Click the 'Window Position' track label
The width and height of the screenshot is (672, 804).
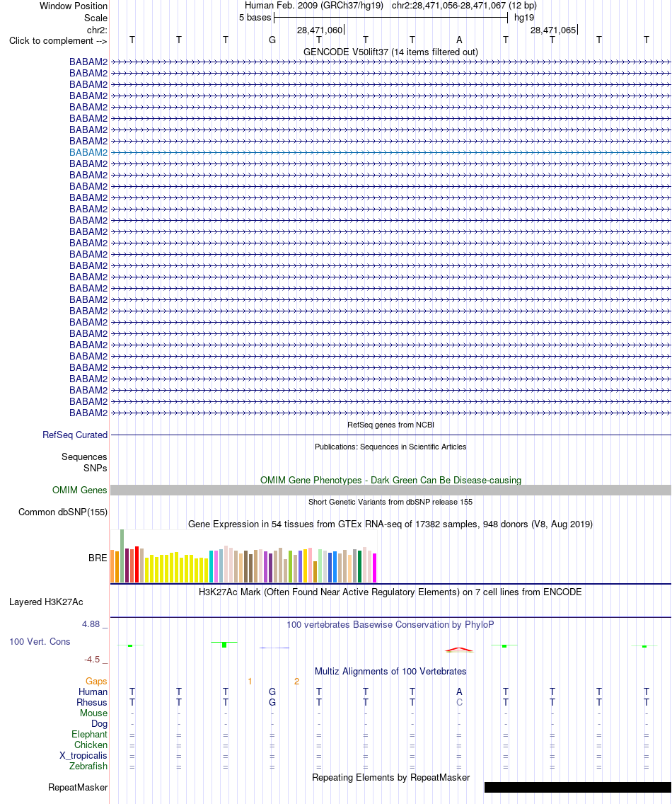coord(74,6)
